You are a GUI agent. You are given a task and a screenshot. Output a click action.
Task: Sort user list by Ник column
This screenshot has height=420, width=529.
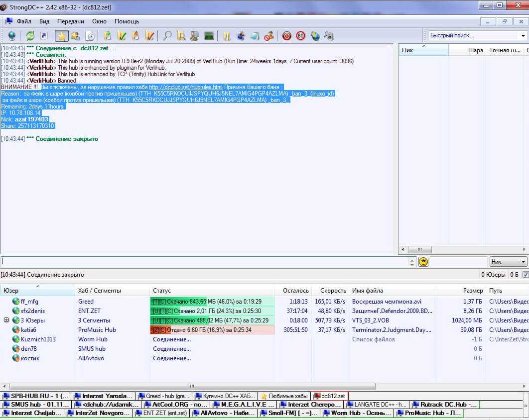423,50
